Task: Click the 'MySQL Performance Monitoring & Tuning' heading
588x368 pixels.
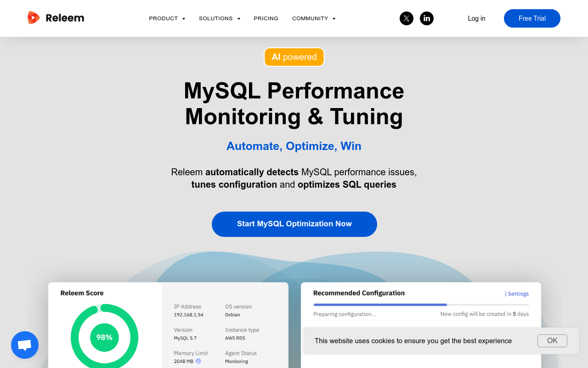Action: [x=294, y=103]
